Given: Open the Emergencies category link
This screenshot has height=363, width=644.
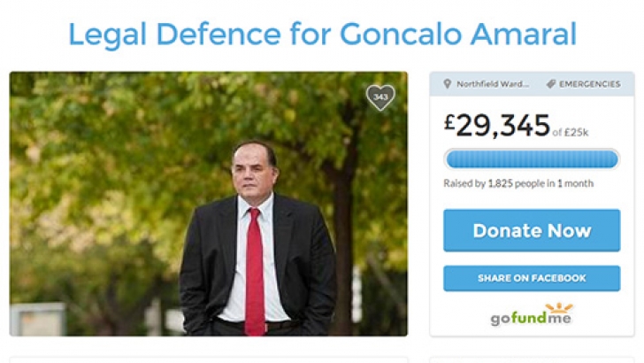Looking at the screenshot, I should 589,84.
